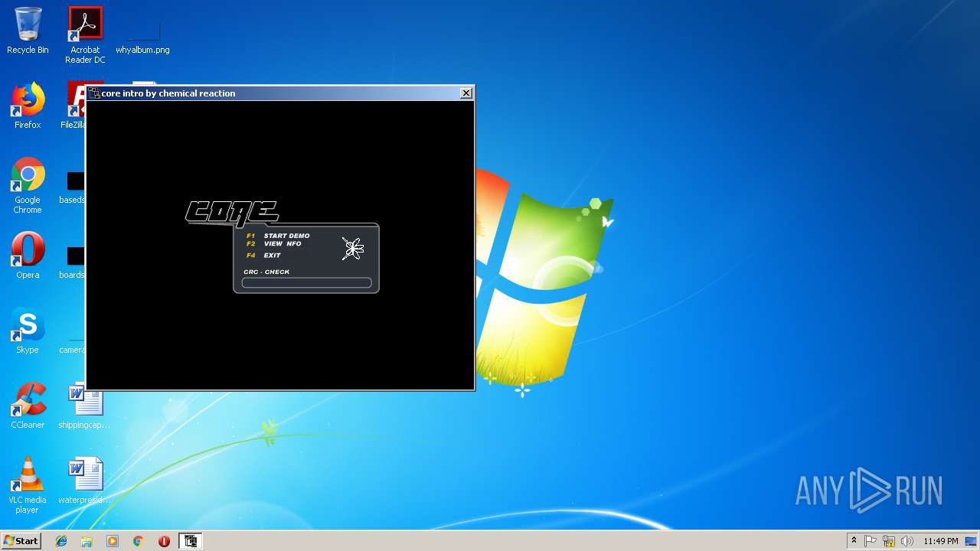This screenshot has height=551, width=980.
Task: Switch to the core intro taskbar button
Action: [x=191, y=541]
